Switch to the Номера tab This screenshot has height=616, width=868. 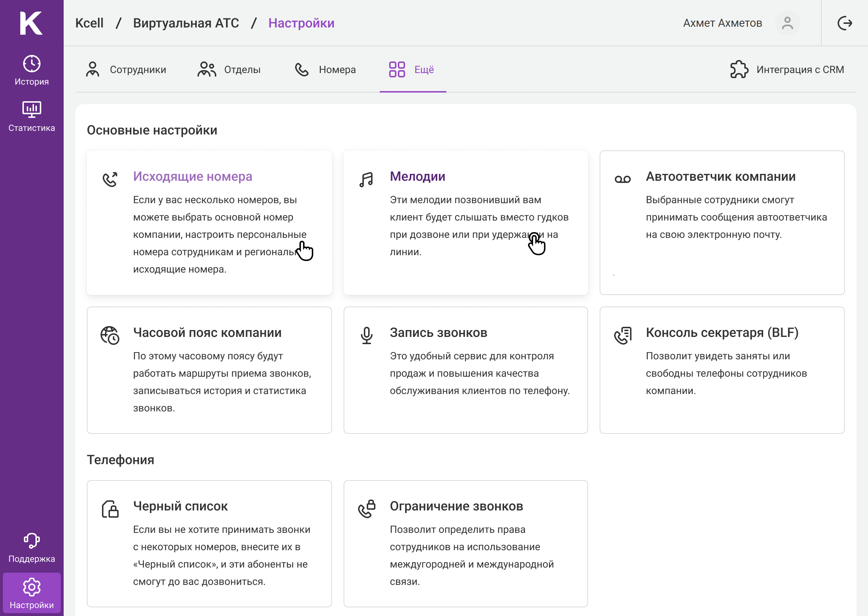[325, 69]
